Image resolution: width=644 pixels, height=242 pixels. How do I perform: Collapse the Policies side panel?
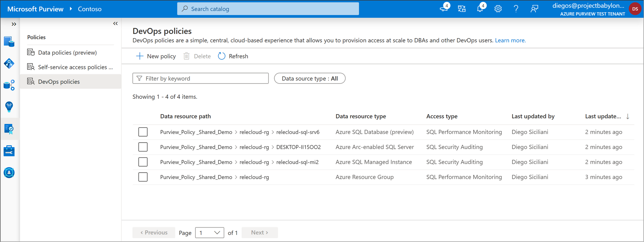115,24
